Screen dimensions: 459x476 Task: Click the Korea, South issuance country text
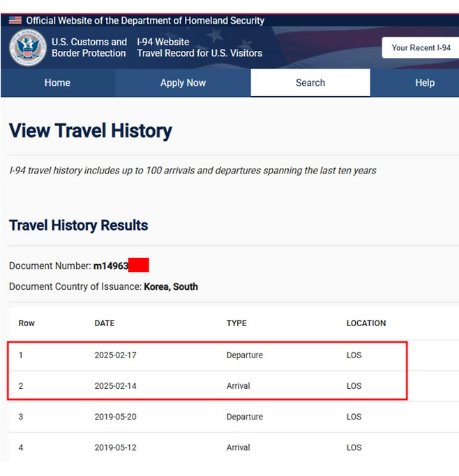coord(171,286)
